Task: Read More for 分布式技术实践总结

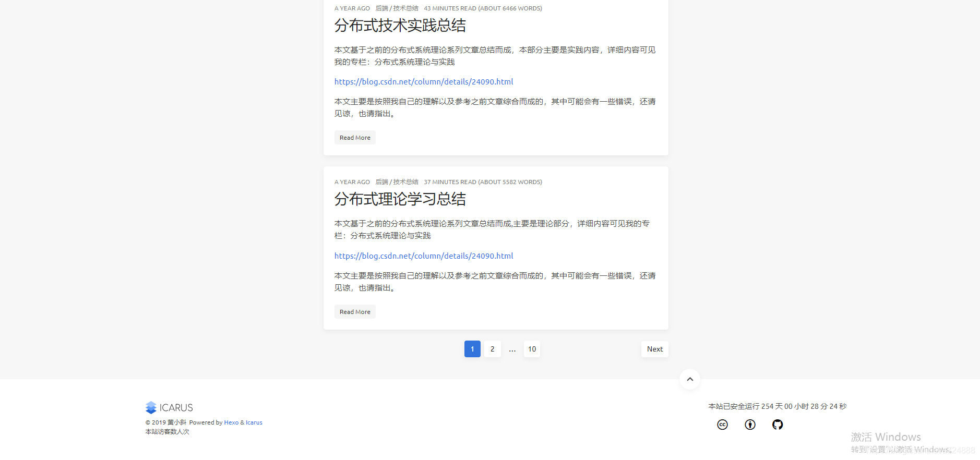Action: [355, 138]
